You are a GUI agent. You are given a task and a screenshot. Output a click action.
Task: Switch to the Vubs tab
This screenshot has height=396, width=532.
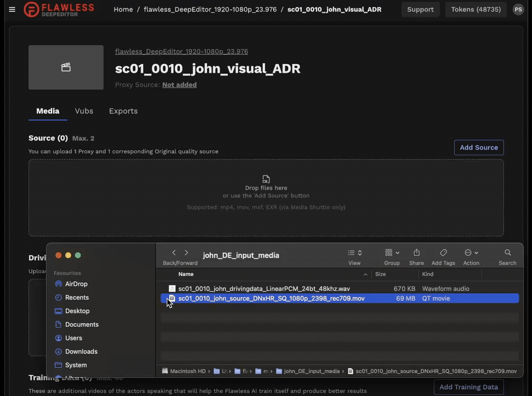(84, 111)
